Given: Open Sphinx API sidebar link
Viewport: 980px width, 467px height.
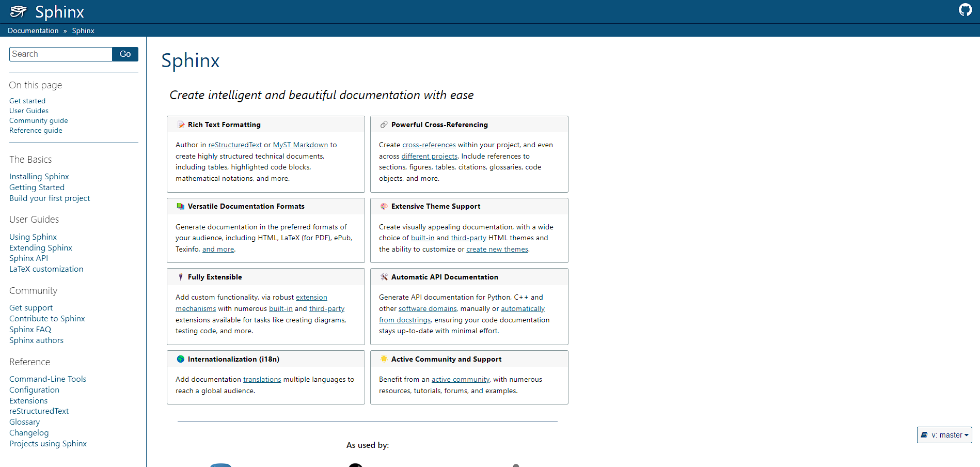Looking at the screenshot, I should coord(29,258).
